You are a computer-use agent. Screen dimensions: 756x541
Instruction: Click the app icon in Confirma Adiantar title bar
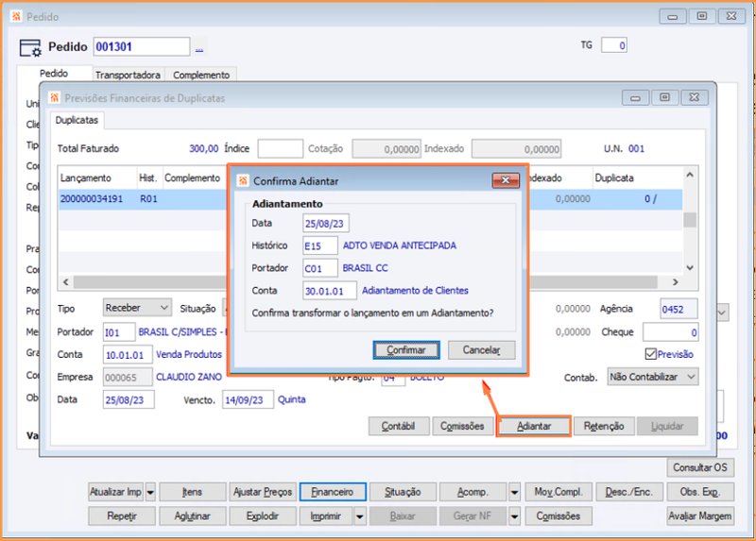click(243, 180)
